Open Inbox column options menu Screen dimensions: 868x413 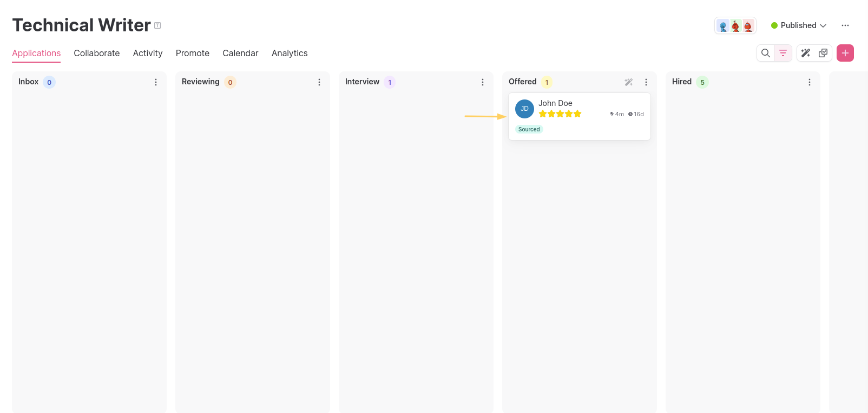point(156,82)
